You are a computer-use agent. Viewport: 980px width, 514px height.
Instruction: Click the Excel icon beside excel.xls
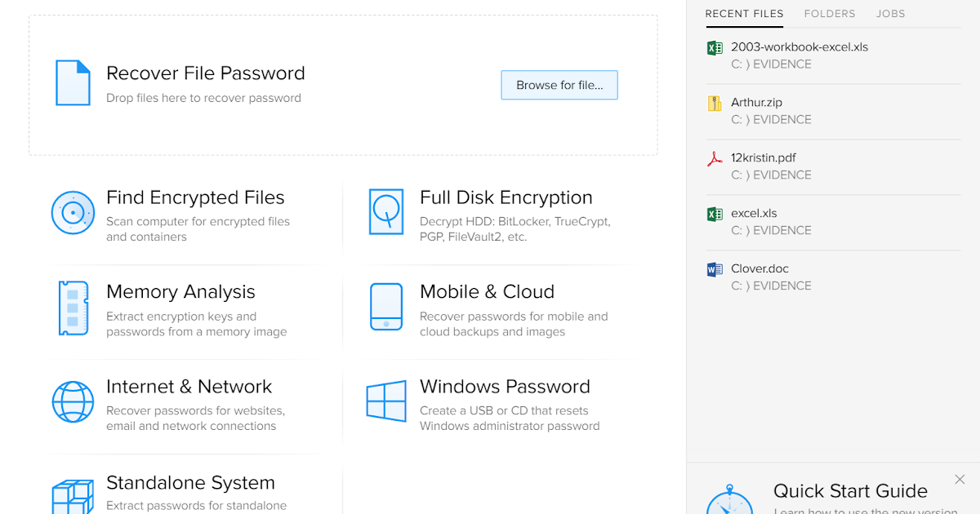click(715, 215)
